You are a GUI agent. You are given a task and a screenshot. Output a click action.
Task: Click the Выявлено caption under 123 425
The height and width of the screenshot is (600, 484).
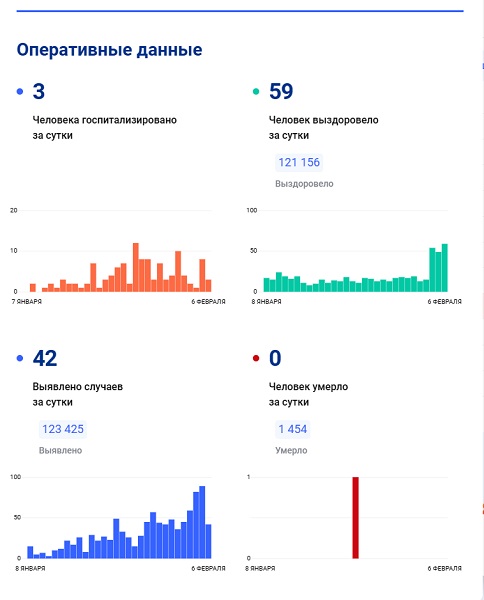pos(60,450)
